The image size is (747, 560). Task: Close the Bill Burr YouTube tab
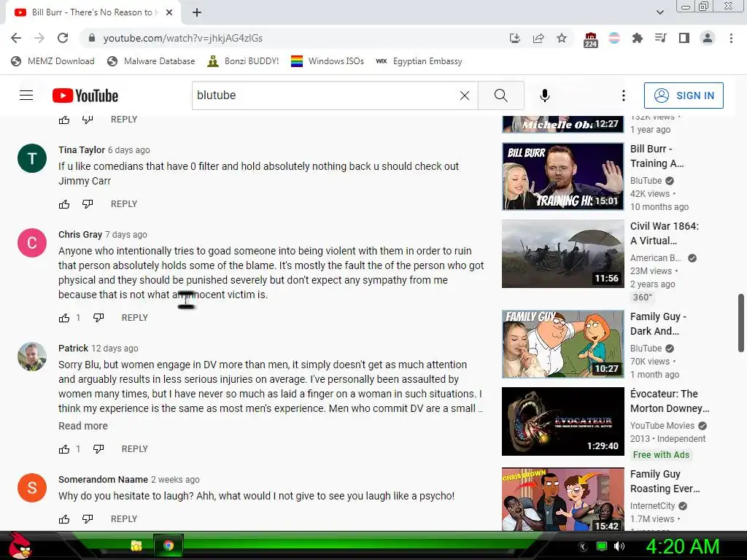169,12
